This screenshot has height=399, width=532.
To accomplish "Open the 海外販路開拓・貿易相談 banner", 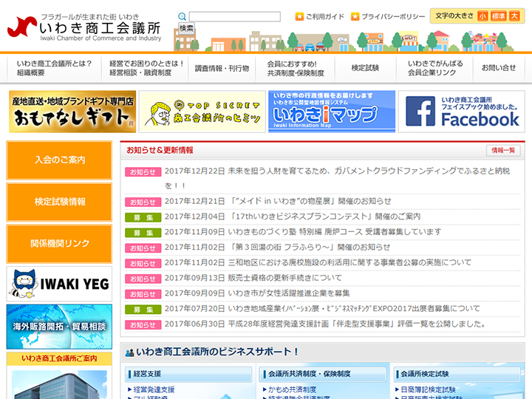I will point(59,326).
